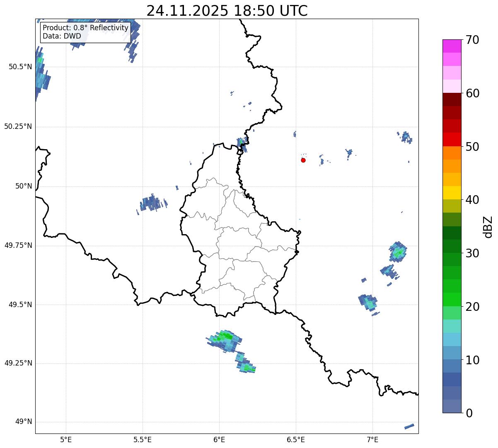Click the '7°E' longitude label
Screen dimensions: 498x448
point(372,440)
